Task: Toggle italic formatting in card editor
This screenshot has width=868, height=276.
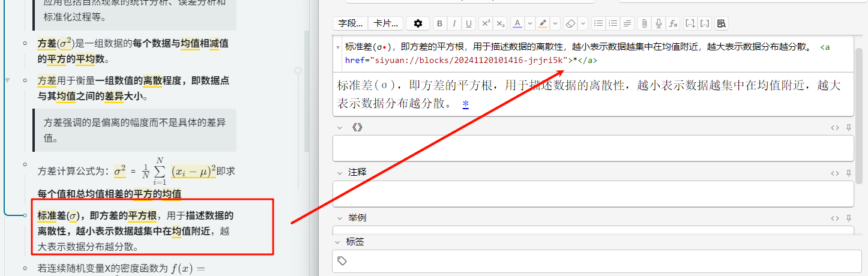Action: pos(454,23)
